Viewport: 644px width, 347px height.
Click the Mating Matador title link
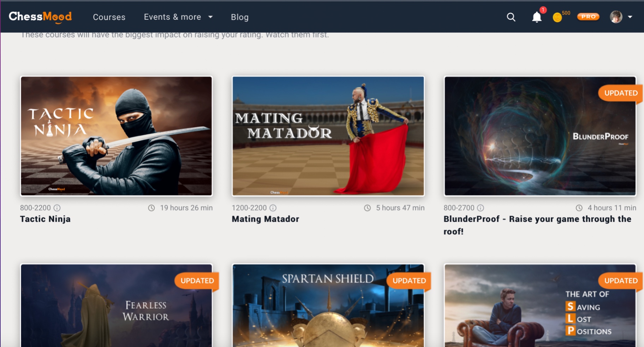(266, 219)
